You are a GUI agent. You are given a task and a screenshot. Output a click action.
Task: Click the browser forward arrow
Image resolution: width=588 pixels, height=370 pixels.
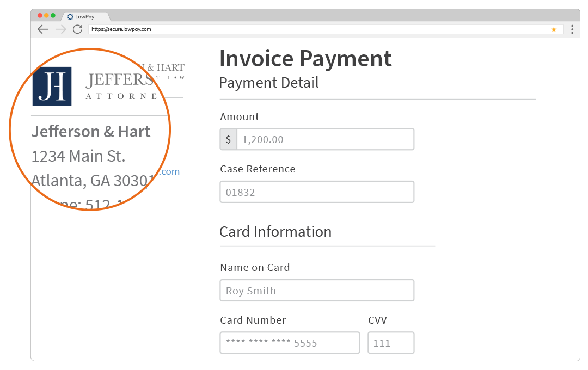pyautogui.click(x=60, y=29)
